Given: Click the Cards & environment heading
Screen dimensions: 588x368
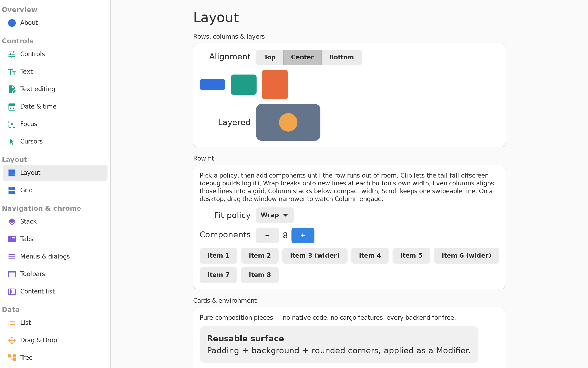Looking at the screenshot, I should pos(225,301).
